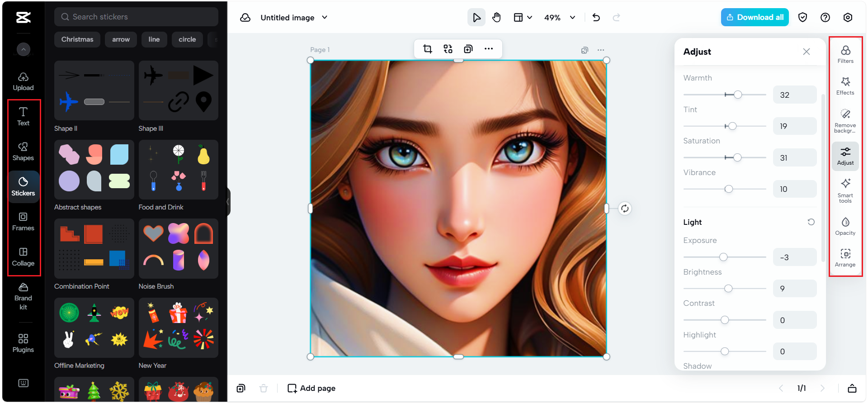The image size is (868, 404).
Task: Open the shield privacy icon
Action: 803,17
